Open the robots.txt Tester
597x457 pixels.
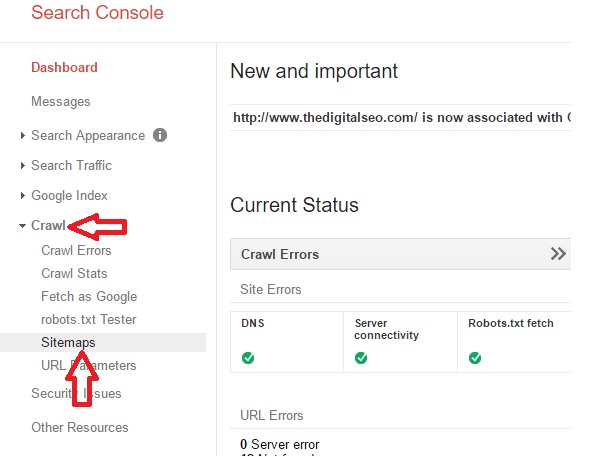tap(89, 319)
